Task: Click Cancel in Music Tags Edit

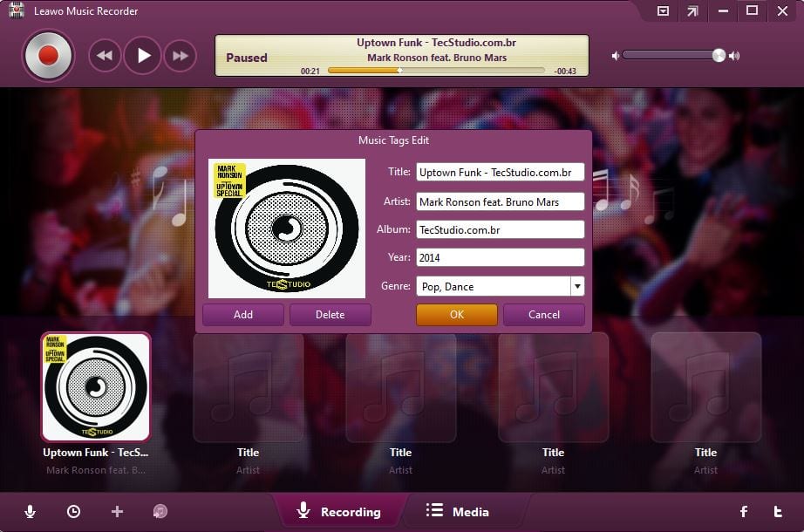Action: click(x=543, y=315)
